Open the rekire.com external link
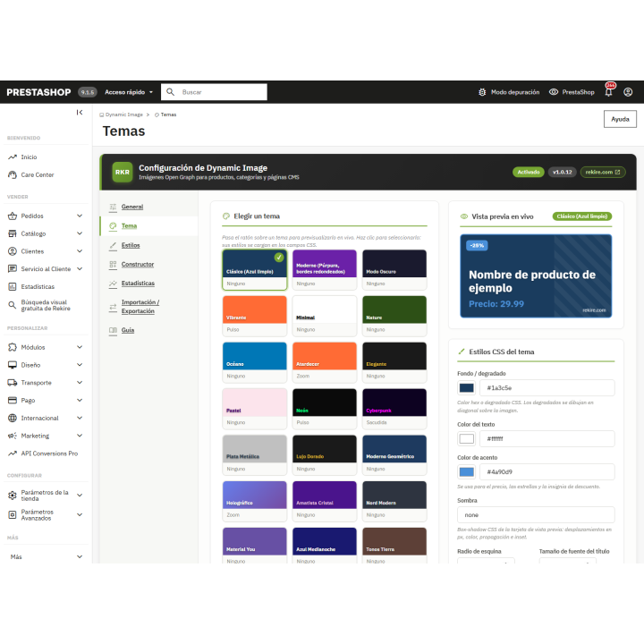Image resolution: width=644 pixels, height=644 pixels. coord(603,172)
